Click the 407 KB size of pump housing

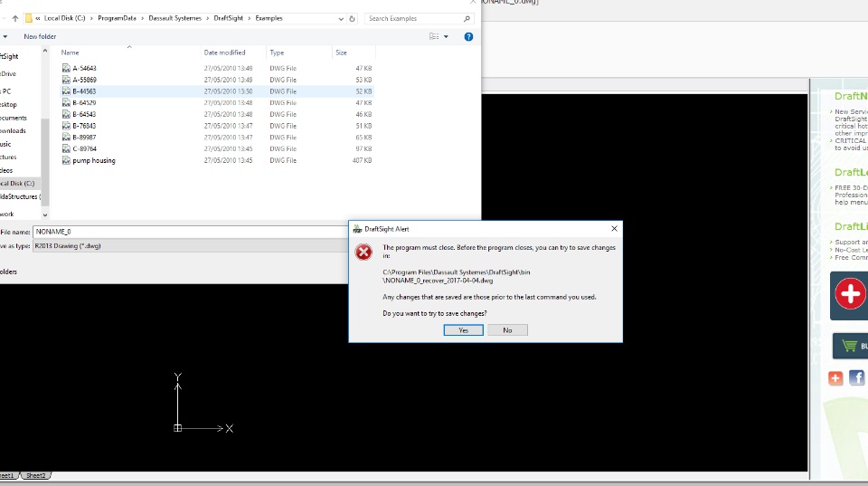pos(362,161)
